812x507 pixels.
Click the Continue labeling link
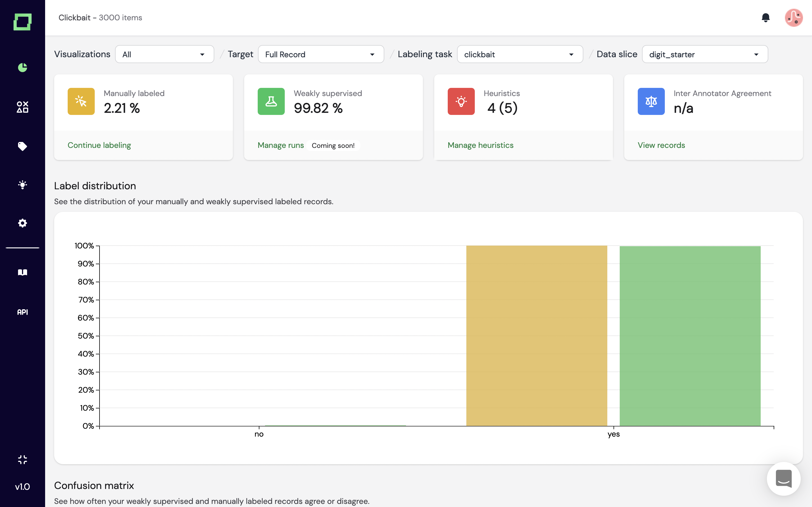(x=99, y=145)
